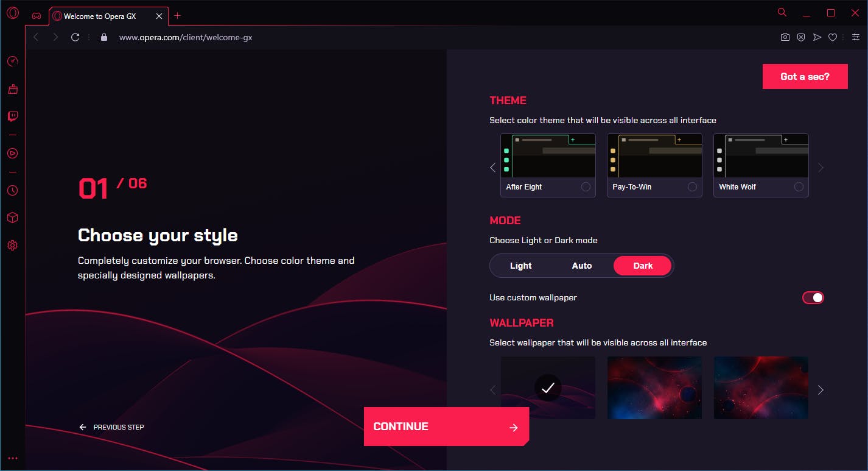This screenshot has width=868, height=471.
Task: Open the search-in-tabs magnifier icon
Action: [782, 12]
